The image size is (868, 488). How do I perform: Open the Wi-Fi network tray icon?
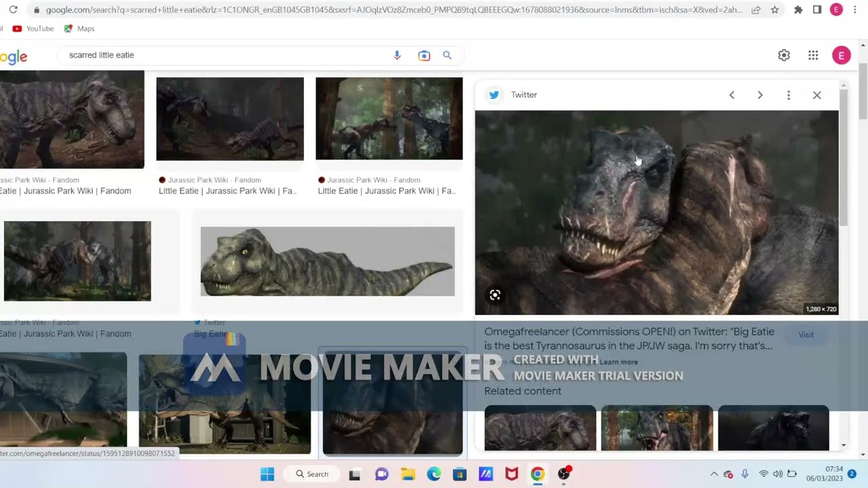pos(764,474)
